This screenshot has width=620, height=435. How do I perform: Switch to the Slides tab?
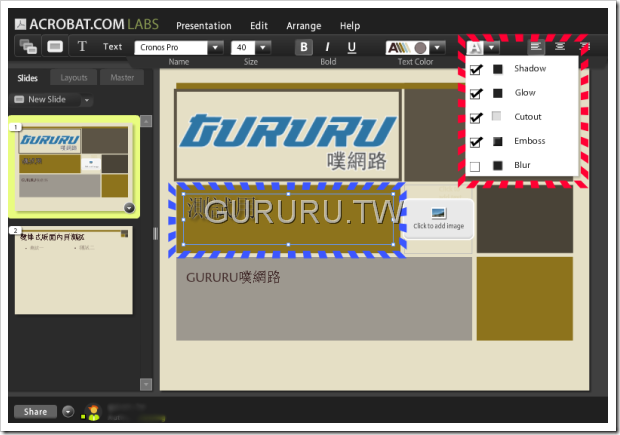(x=27, y=78)
